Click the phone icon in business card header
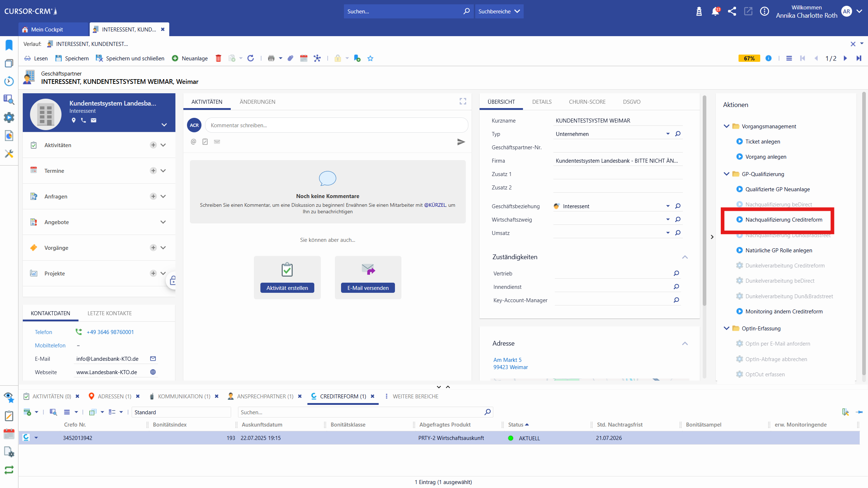Screen dimensions: 868x488 (x=84, y=120)
